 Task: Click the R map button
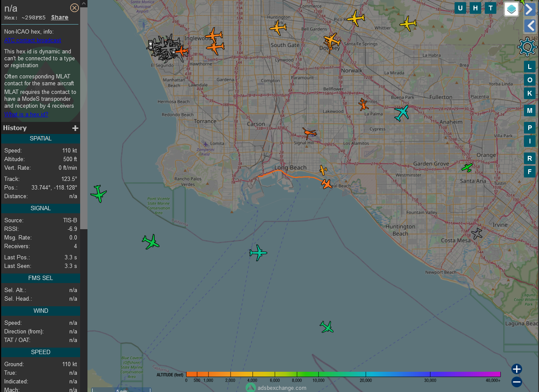pos(530,159)
